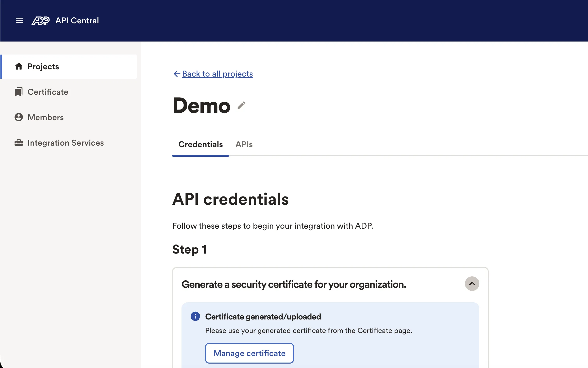This screenshot has height=368, width=588.
Task: Open Projects in the sidebar
Action: tap(69, 67)
